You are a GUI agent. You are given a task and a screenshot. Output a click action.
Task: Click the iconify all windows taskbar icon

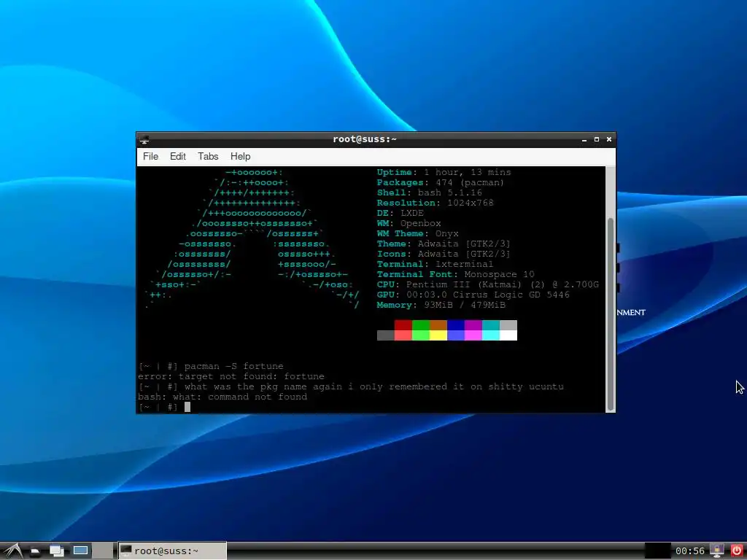[x=57, y=551]
